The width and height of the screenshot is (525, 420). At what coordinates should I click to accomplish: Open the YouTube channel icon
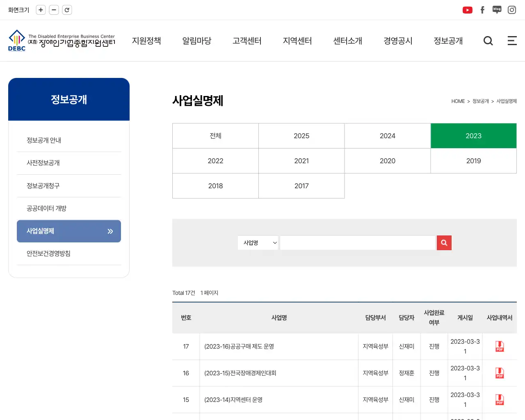point(467,10)
